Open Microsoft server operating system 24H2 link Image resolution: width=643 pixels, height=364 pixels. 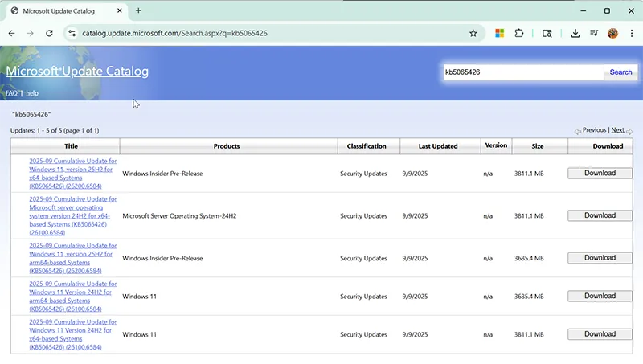click(72, 215)
